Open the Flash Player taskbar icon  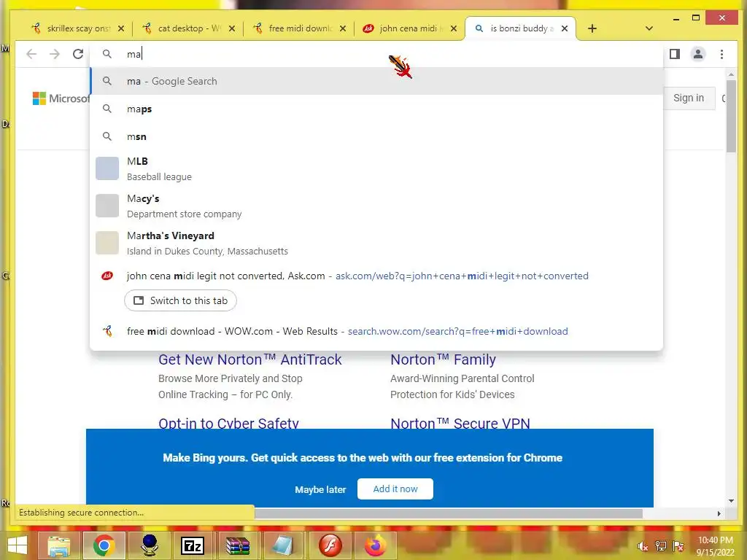tap(330, 545)
